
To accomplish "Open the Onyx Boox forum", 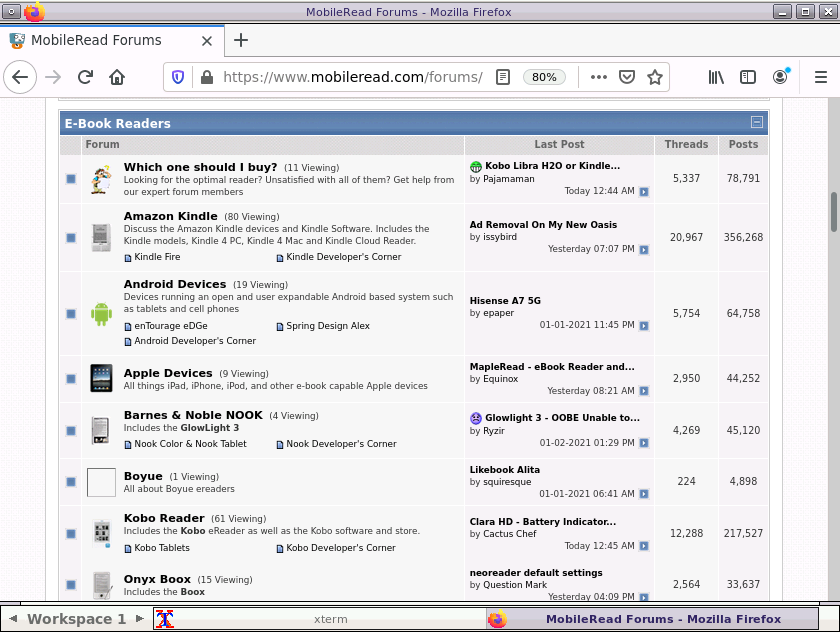I will coord(157,579).
